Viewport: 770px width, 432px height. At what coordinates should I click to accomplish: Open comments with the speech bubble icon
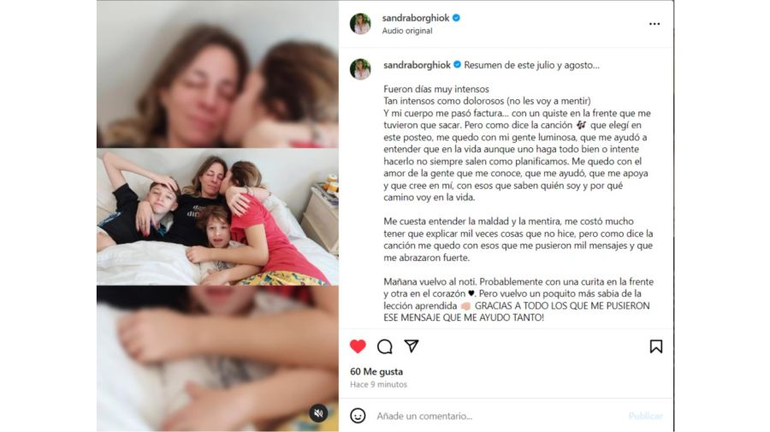(x=385, y=347)
